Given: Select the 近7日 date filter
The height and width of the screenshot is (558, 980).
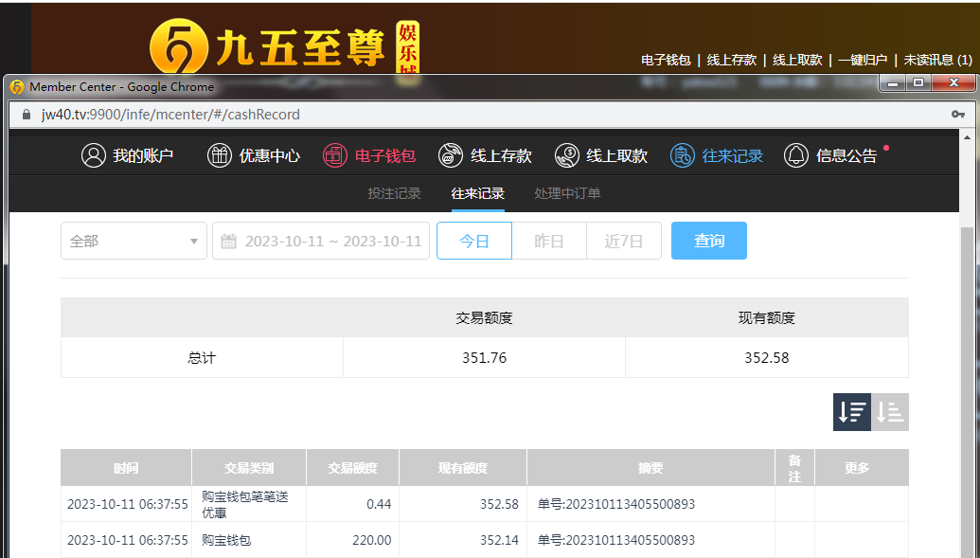Looking at the screenshot, I should click(624, 241).
